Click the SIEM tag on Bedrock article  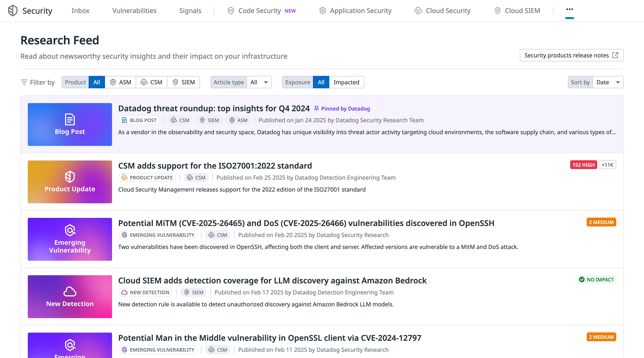tap(193, 292)
